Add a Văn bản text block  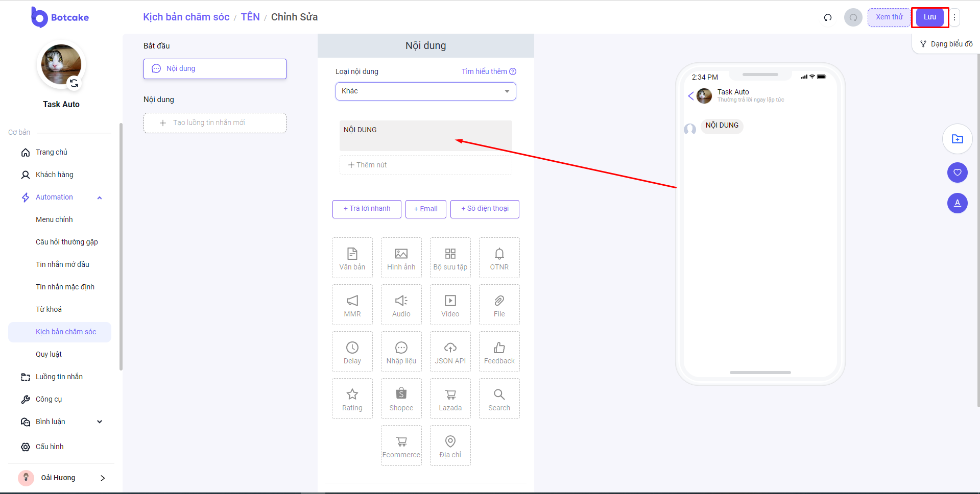352,258
